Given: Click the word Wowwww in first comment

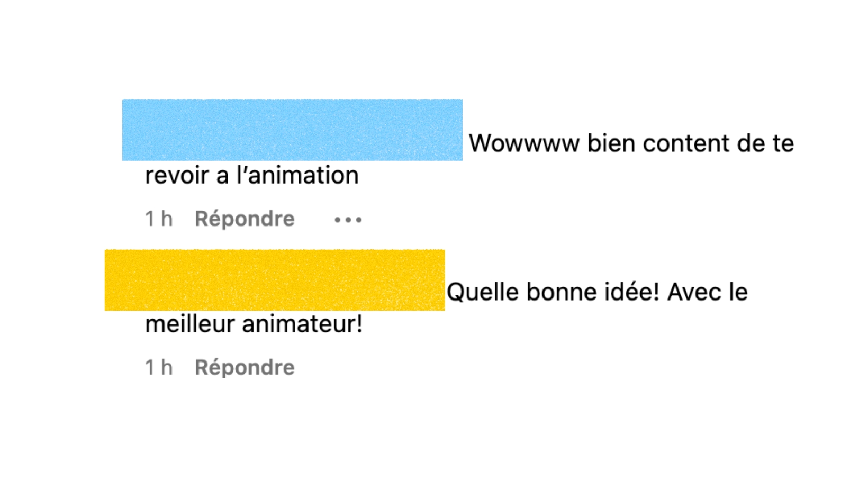Looking at the screenshot, I should 524,143.
